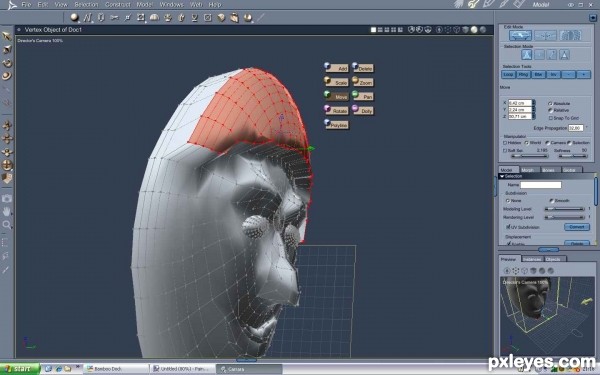600x375 pixels.
Task: Click the Name input field
Action: pos(541,185)
